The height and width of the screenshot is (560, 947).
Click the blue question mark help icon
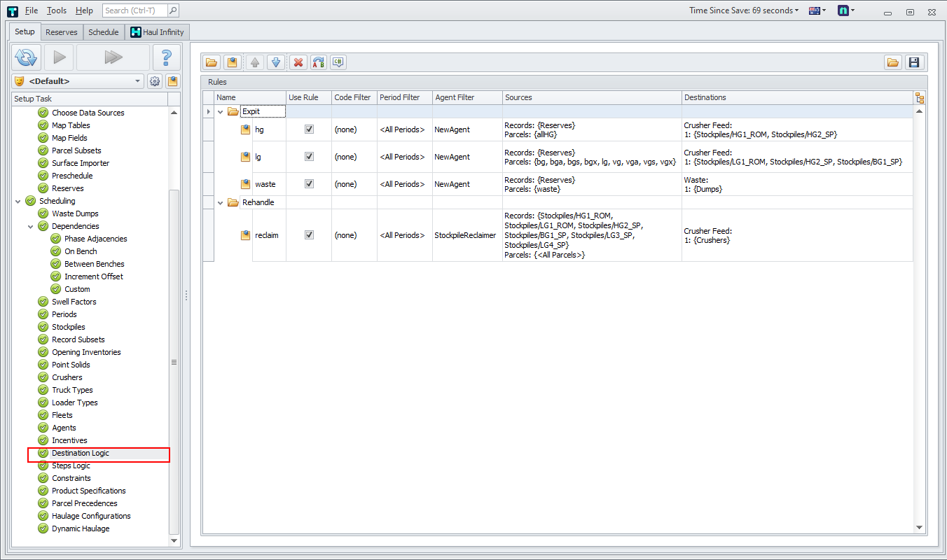pos(167,57)
